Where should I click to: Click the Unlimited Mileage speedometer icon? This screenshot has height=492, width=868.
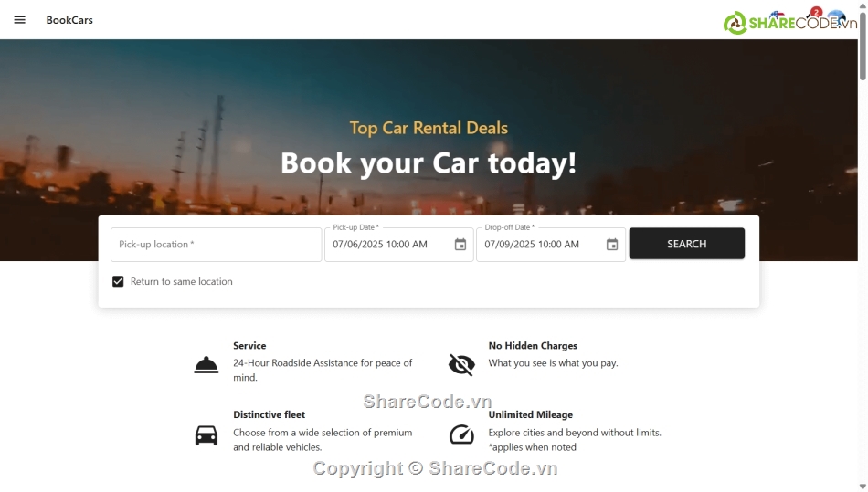point(461,434)
